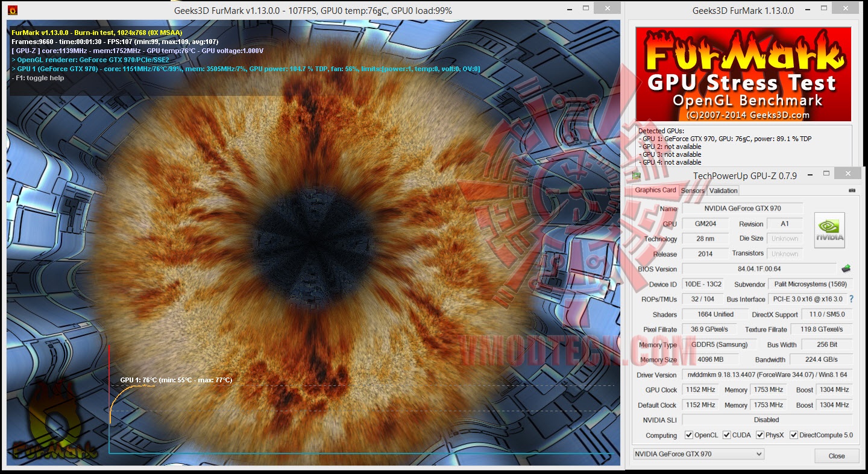This screenshot has height=474, width=868.
Task: Uncheck the OpenCL checkbox
Action: (x=689, y=435)
